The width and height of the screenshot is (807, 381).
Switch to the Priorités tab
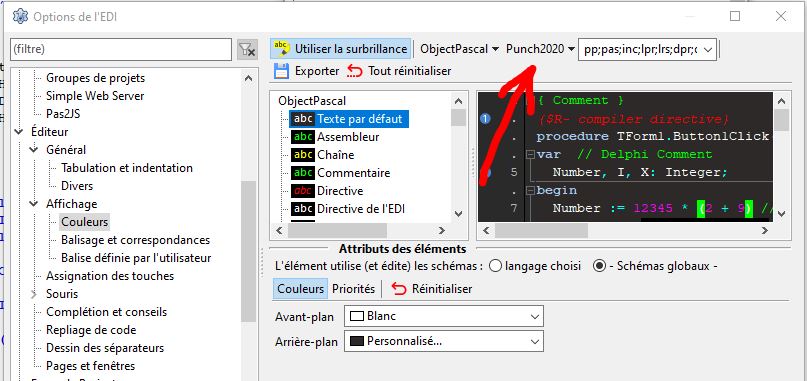pyautogui.click(x=353, y=289)
